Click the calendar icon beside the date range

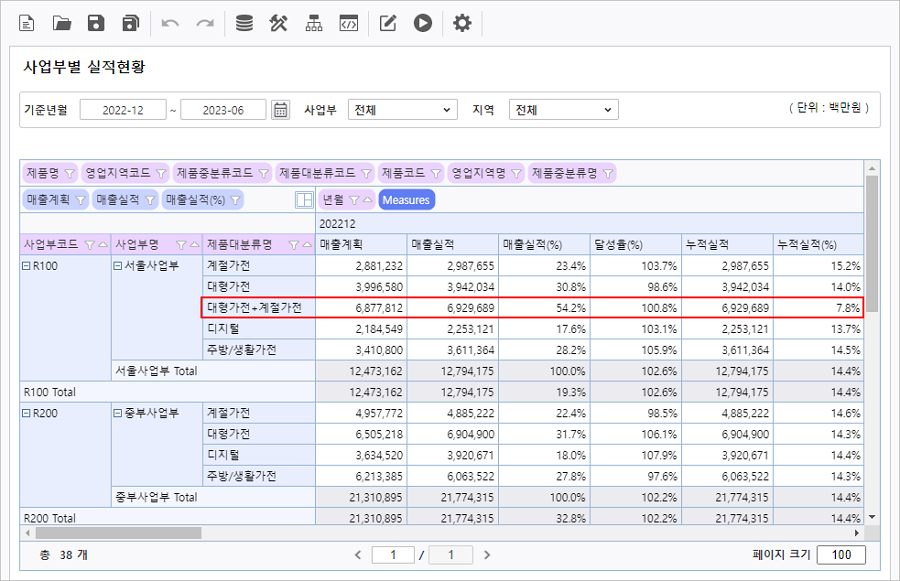coord(281,110)
